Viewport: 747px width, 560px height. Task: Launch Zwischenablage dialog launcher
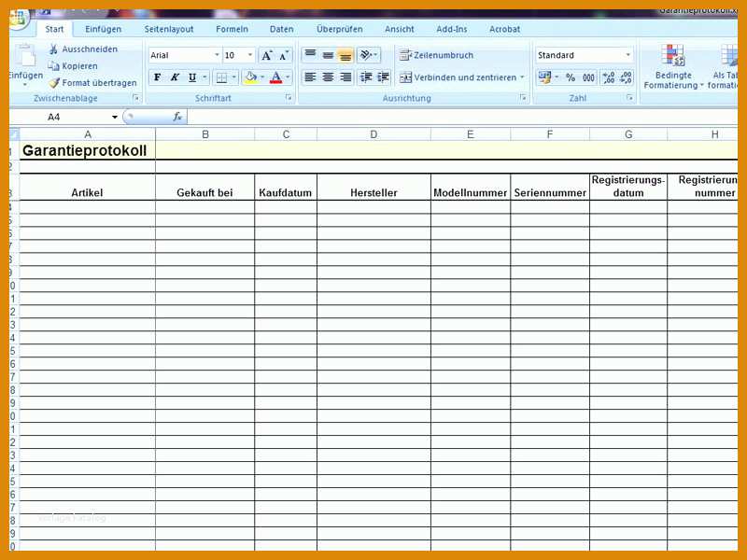(x=136, y=98)
